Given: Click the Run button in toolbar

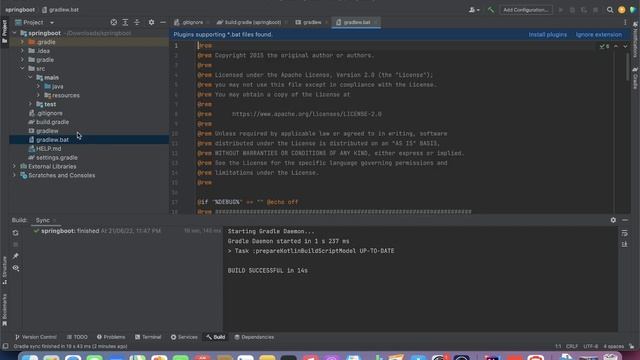Looking at the screenshot, I should [x=560, y=10].
